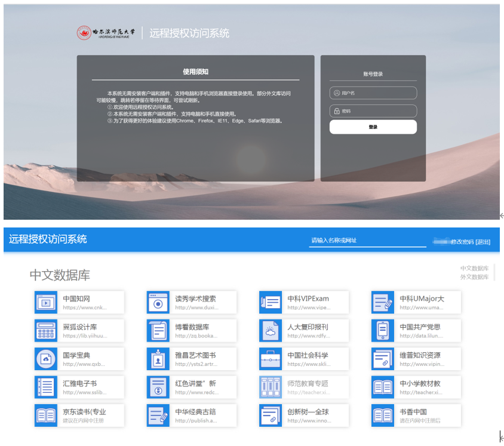Open the 维普知识资源 link text
This screenshot has width=504, height=446.
tap(420, 355)
